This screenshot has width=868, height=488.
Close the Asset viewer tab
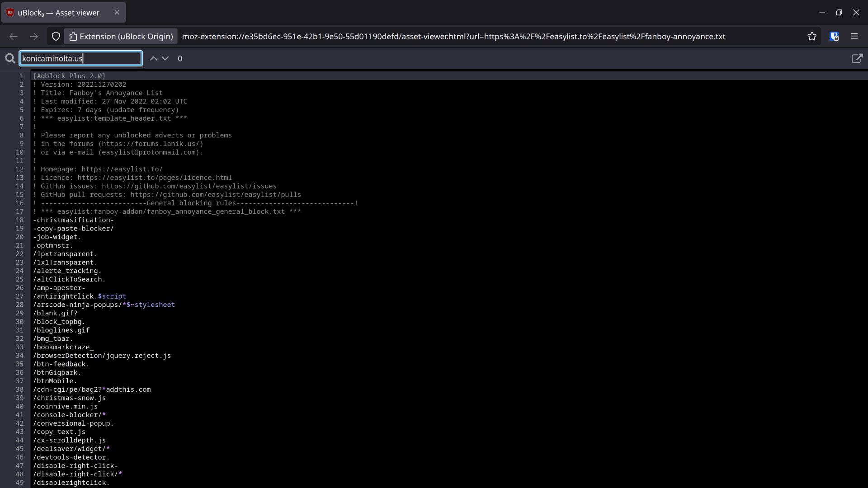[x=117, y=12]
